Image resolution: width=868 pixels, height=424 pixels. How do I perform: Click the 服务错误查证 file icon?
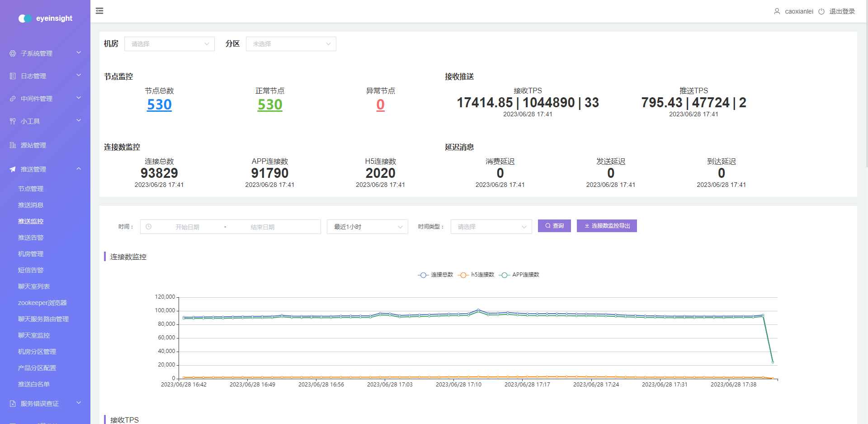pos(13,404)
